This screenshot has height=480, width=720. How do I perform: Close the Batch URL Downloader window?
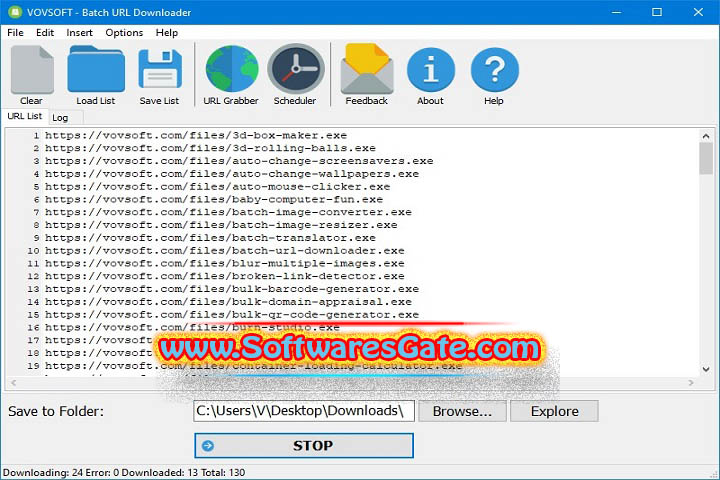pyautogui.click(x=698, y=12)
